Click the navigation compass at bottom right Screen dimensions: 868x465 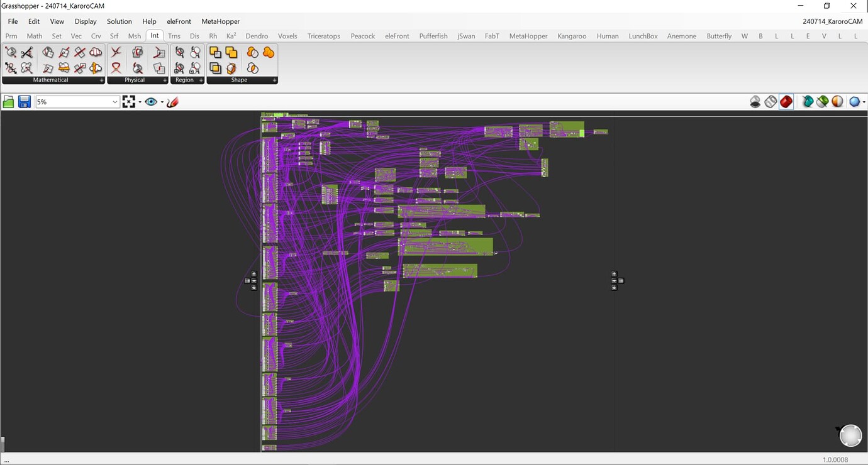point(850,435)
